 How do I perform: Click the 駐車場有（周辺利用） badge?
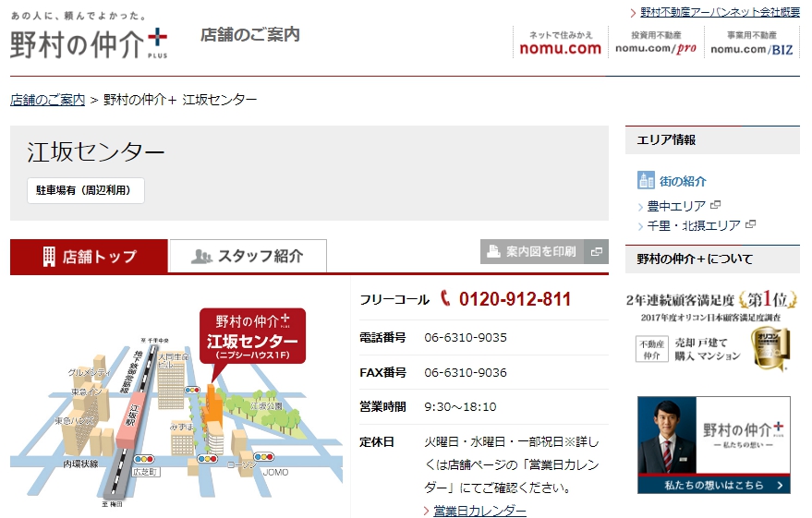click(85, 190)
